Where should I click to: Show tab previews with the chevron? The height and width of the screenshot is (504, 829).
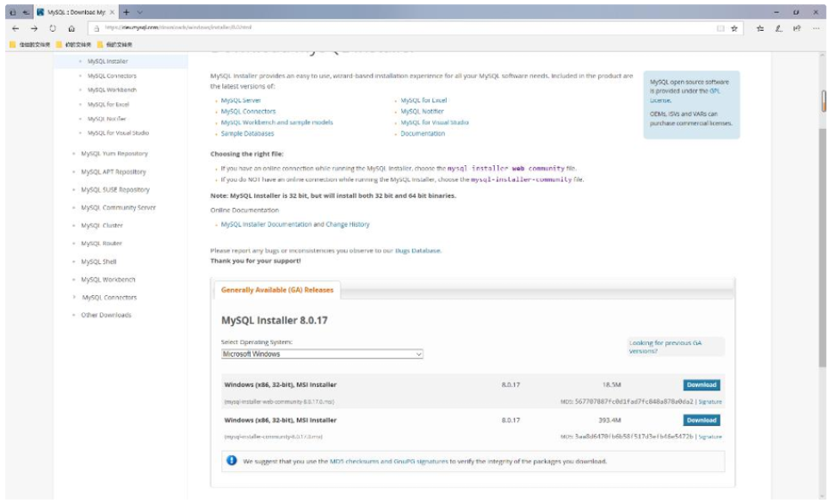[x=139, y=12]
